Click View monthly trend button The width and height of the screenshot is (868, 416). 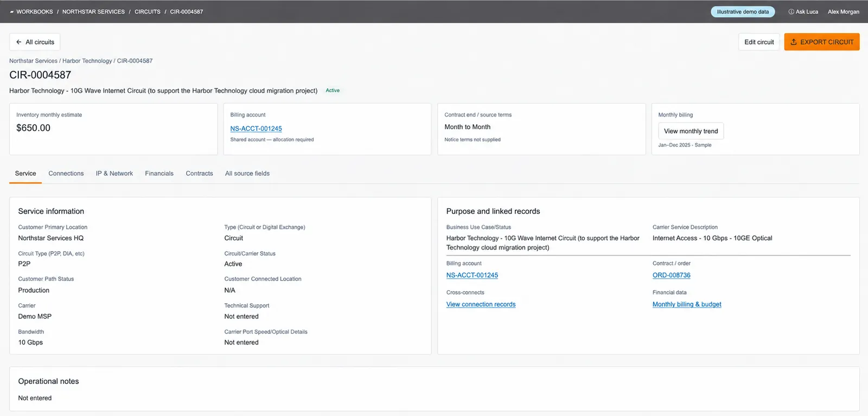pyautogui.click(x=691, y=131)
